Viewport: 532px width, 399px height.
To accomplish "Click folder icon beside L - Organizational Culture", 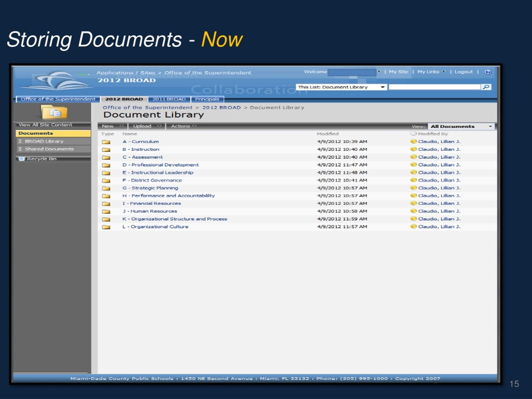I will [x=106, y=227].
